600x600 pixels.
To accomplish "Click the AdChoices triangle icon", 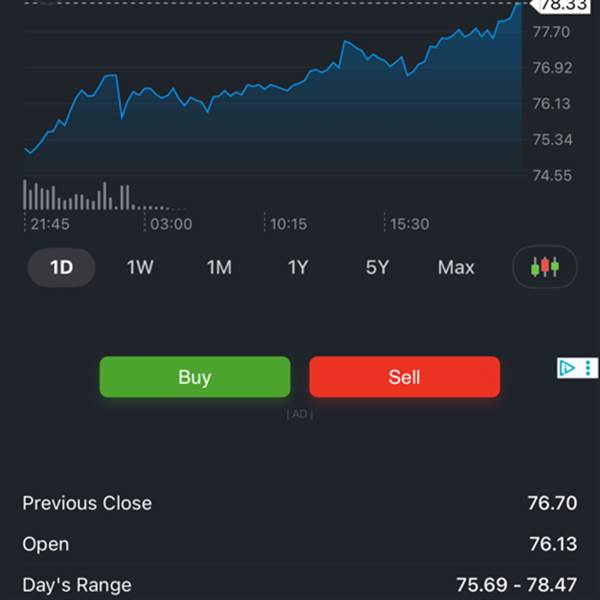I will [x=567, y=368].
